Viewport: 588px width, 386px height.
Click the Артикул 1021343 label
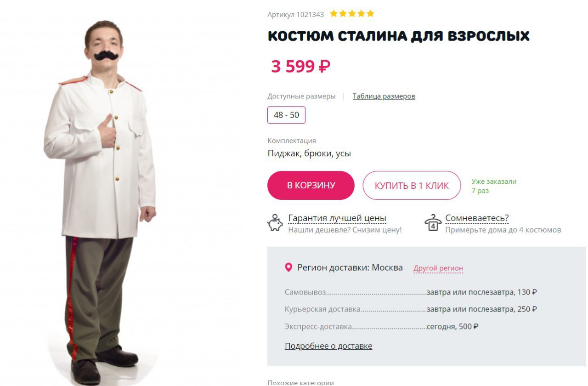(x=295, y=15)
